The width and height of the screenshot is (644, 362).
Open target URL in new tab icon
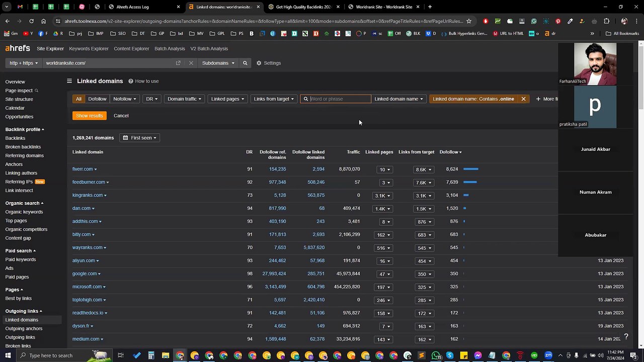[178, 63]
